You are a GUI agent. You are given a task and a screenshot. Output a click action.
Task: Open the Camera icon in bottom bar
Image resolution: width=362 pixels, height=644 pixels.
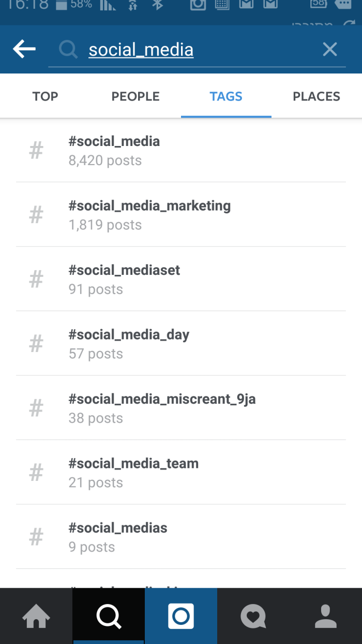(x=181, y=616)
